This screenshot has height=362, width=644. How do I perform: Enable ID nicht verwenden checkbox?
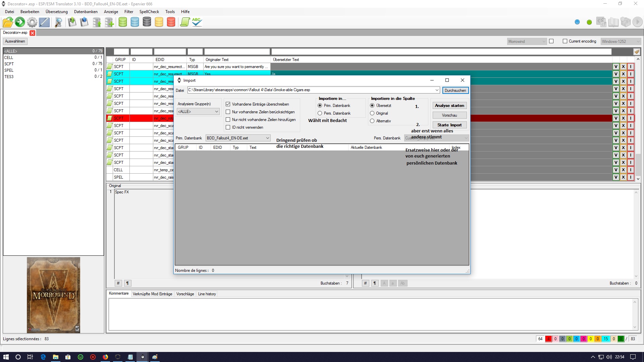228,127
